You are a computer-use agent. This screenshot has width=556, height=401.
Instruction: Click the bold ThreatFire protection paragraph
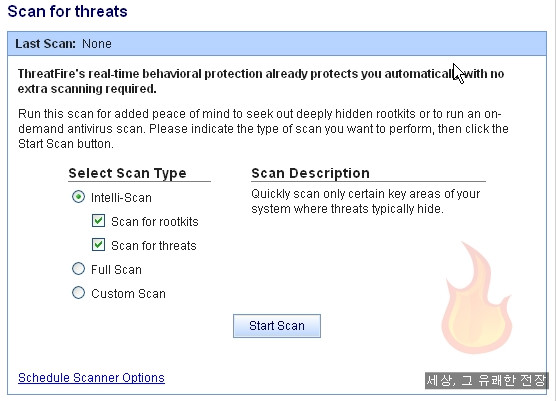pyautogui.click(x=261, y=81)
